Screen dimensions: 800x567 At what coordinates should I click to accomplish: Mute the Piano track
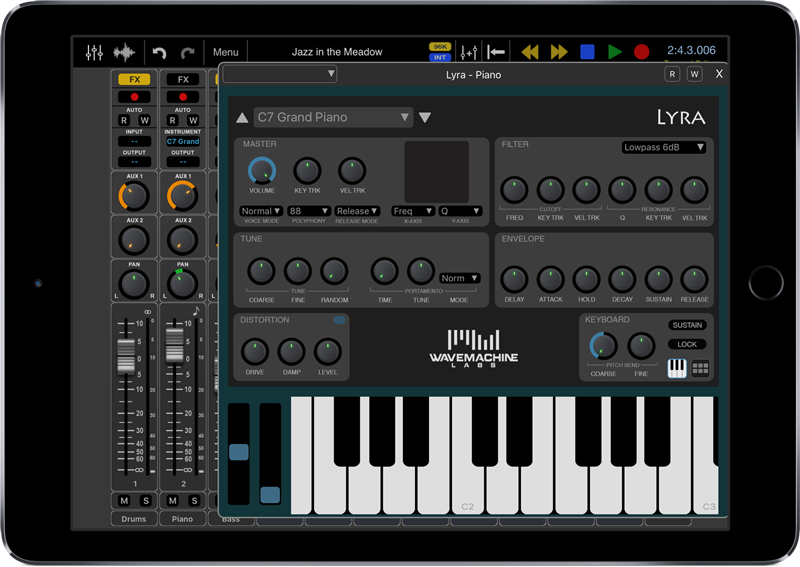pos(172,501)
